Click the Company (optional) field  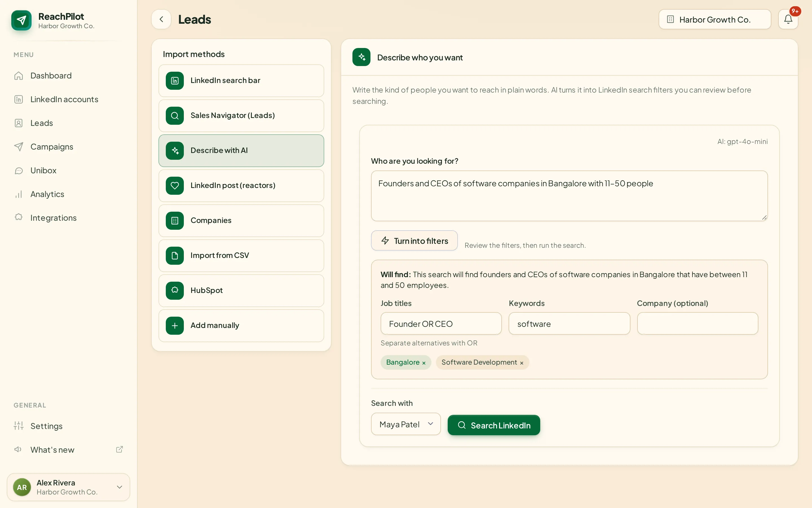tap(697, 323)
